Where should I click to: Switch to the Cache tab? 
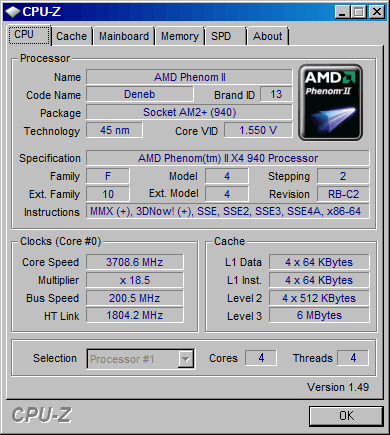[71, 36]
